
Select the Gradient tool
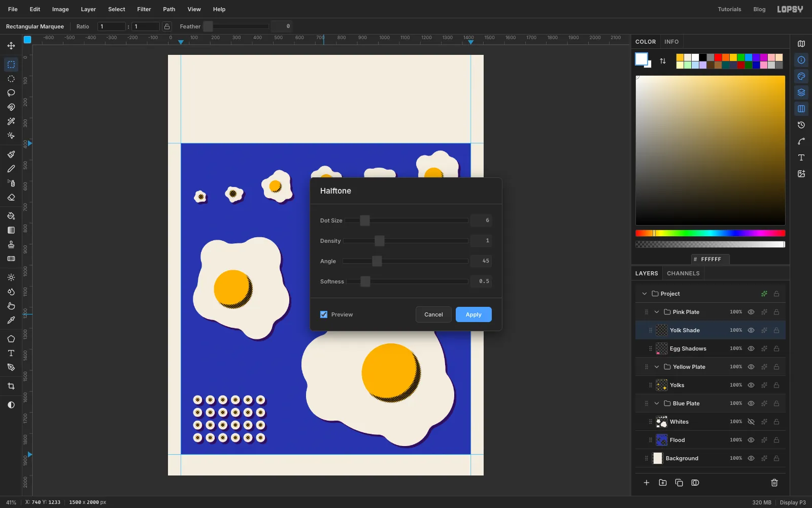pos(11,230)
